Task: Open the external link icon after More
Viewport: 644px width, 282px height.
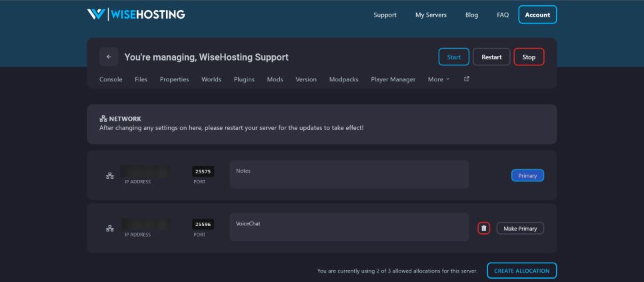Action: point(467,79)
